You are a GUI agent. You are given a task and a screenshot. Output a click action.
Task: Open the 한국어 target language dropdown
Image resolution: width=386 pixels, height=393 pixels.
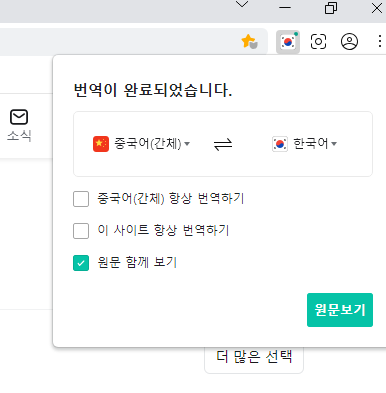315,144
